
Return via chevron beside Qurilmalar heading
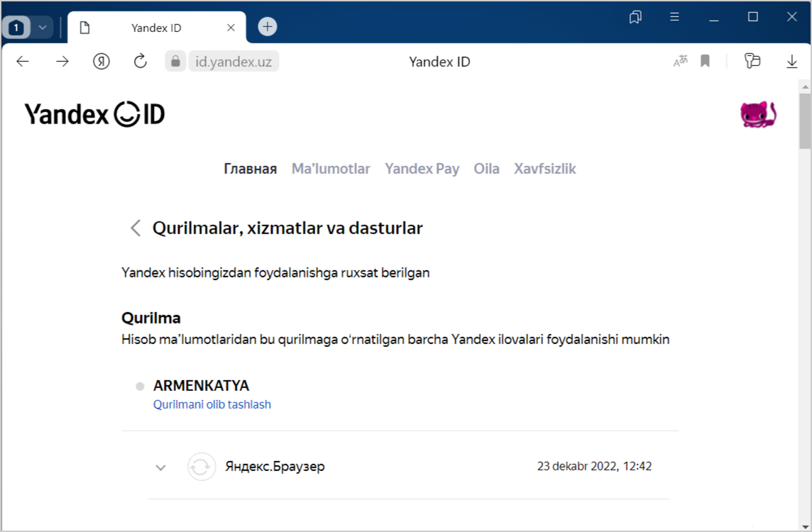(x=136, y=228)
